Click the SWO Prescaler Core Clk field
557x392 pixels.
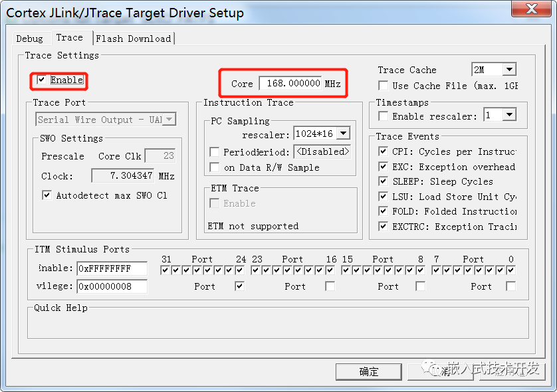[x=160, y=155]
